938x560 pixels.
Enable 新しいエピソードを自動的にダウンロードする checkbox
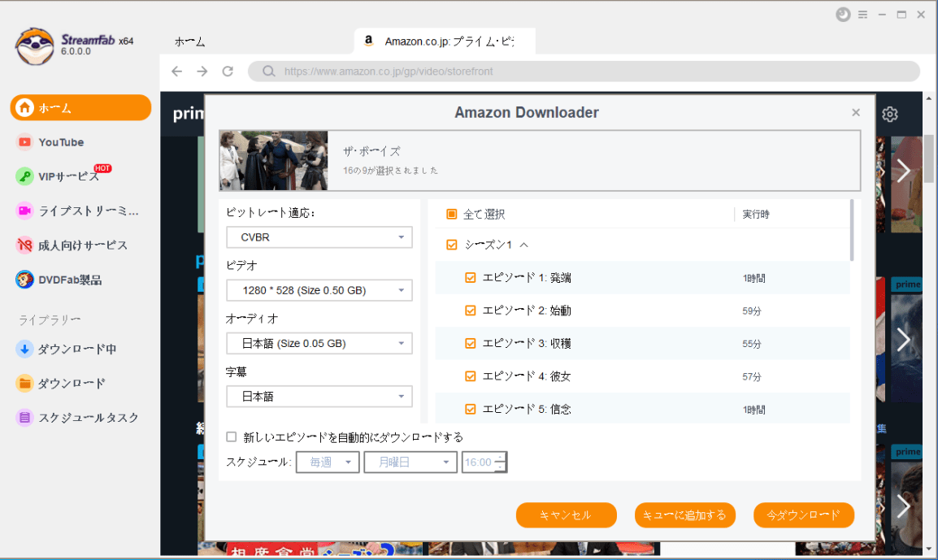pyautogui.click(x=232, y=437)
